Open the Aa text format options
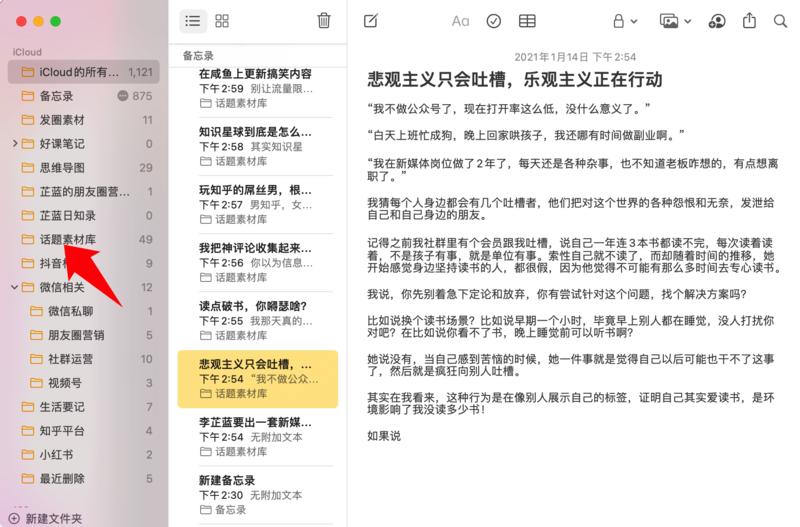 click(x=460, y=21)
